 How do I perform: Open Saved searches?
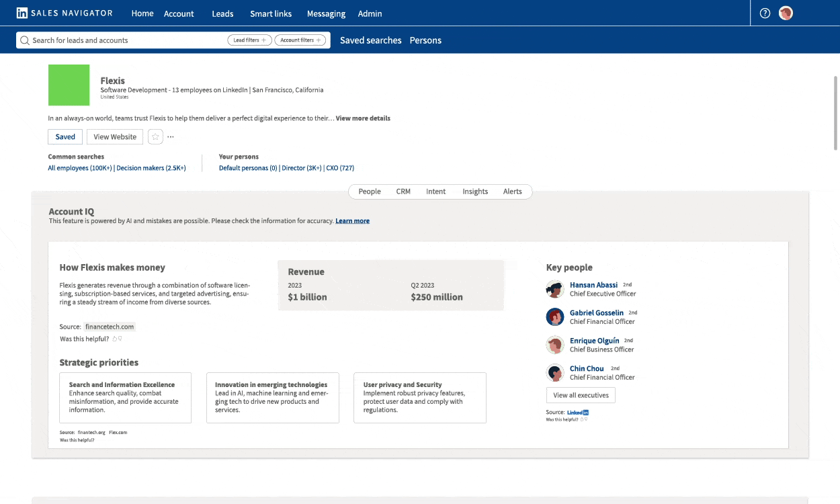tap(371, 40)
